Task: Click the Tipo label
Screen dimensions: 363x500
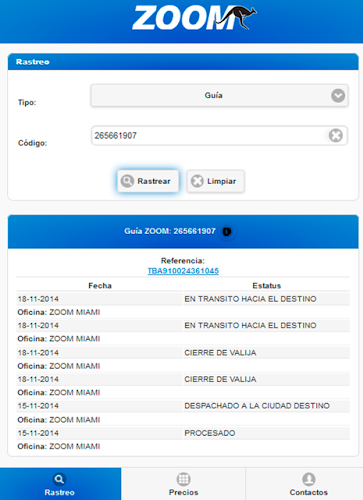Action: [x=27, y=102]
